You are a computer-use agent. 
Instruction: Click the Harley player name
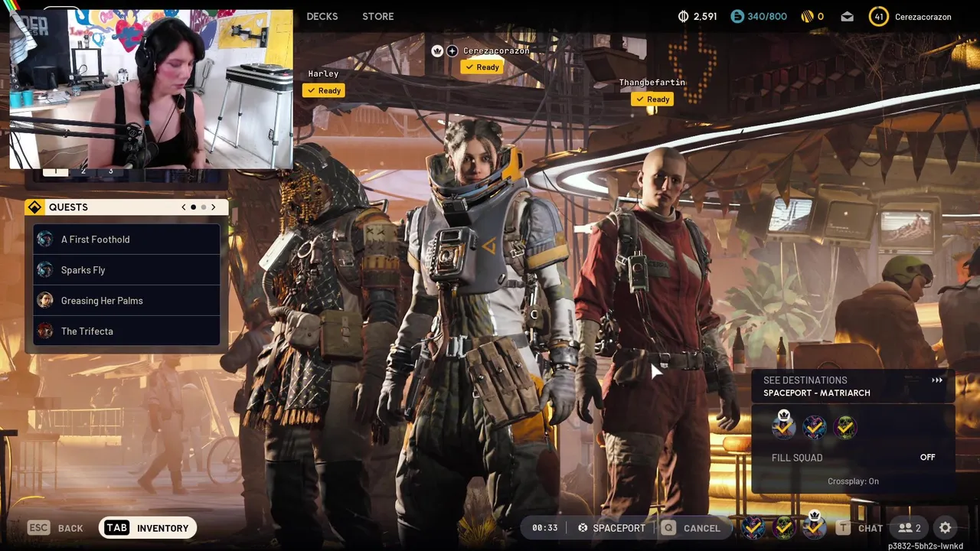323,73
